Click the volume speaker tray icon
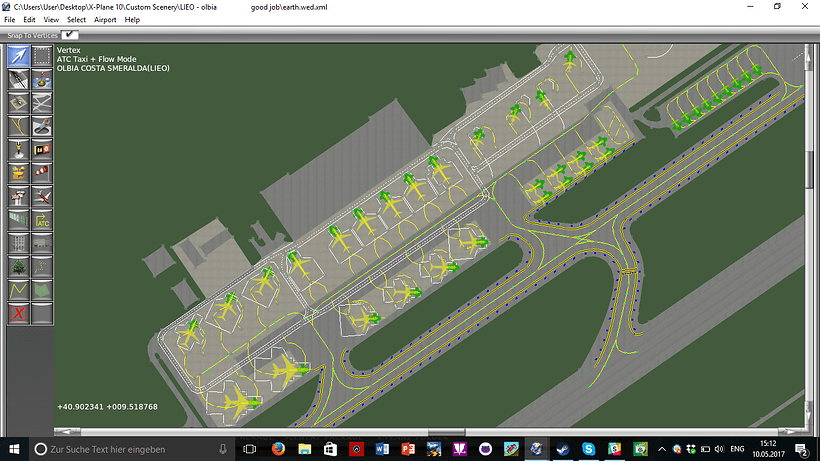Screen dimensions: 820x461 (x=719, y=449)
